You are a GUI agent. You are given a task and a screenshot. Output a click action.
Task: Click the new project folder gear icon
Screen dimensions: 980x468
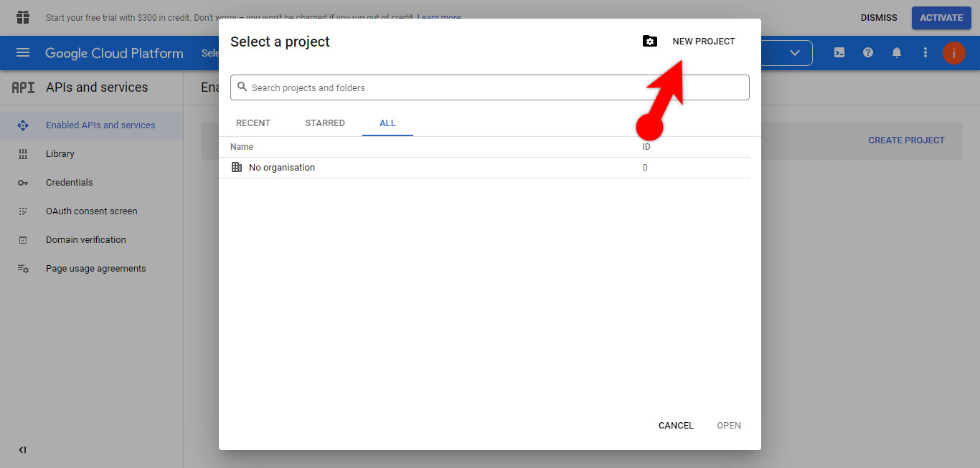tap(649, 42)
